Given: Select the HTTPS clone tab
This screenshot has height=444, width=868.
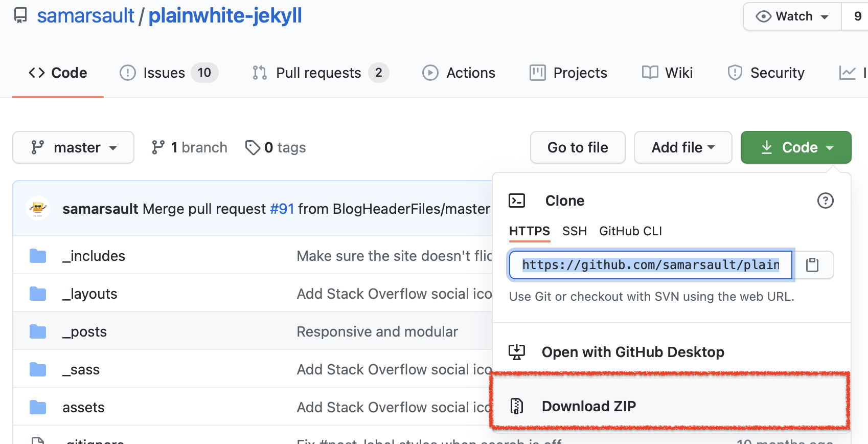Looking at the screenshot, I should (x=530, y=231).
